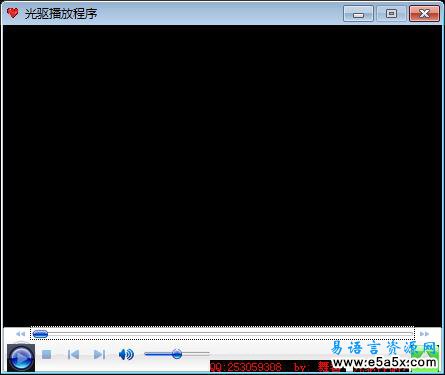
Task: Mute audio via the speaker icon
Action: pyautogui.click(x=126, y=354)
